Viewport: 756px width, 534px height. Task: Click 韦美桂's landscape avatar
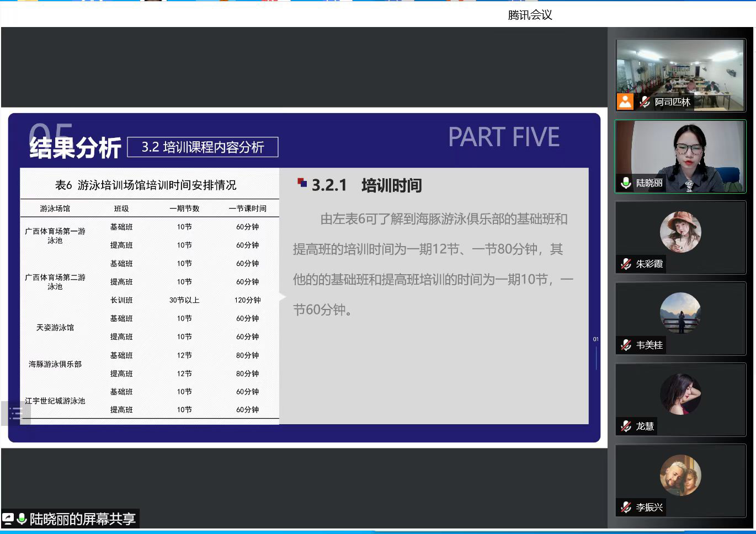(x=680, y=313)
